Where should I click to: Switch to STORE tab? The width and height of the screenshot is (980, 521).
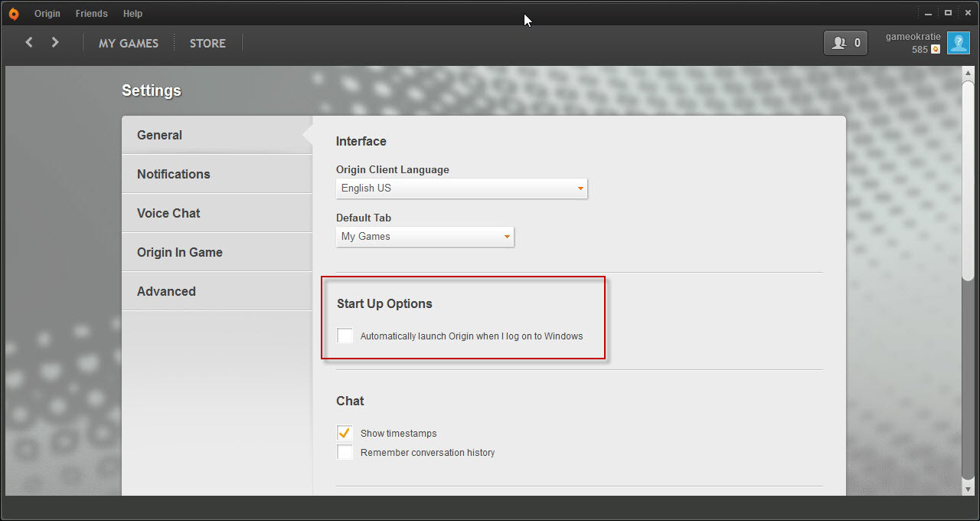(x=207, y=43)
